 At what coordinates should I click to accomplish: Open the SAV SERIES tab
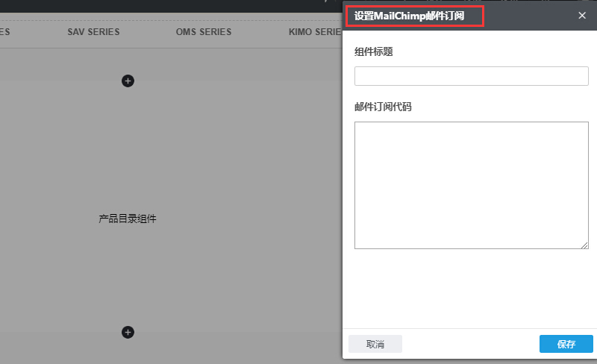93,32
